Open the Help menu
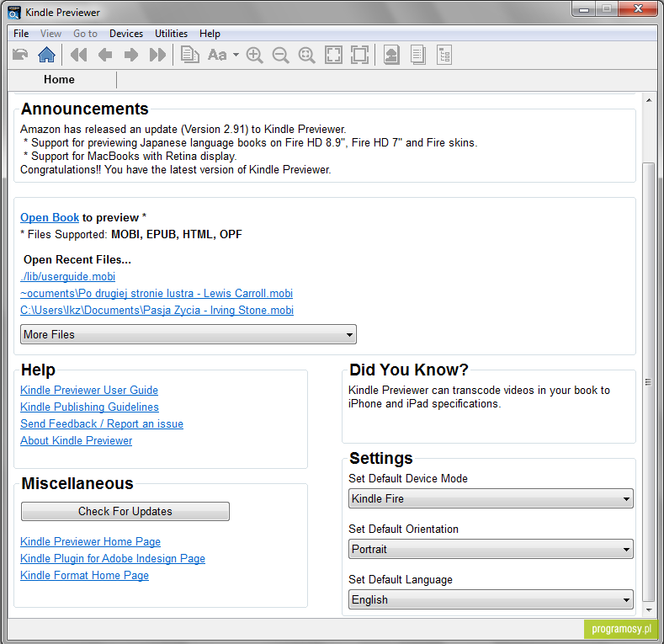This screenshot has width=664, height=644. click(210, 34)
